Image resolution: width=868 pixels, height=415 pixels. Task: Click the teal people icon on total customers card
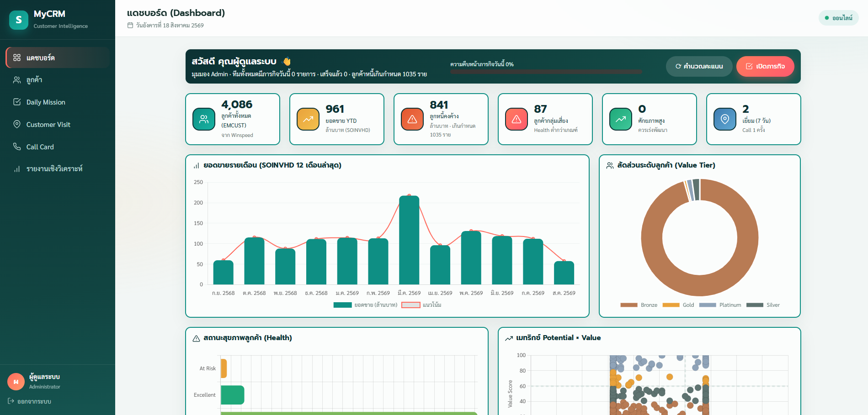coord(204,119)
